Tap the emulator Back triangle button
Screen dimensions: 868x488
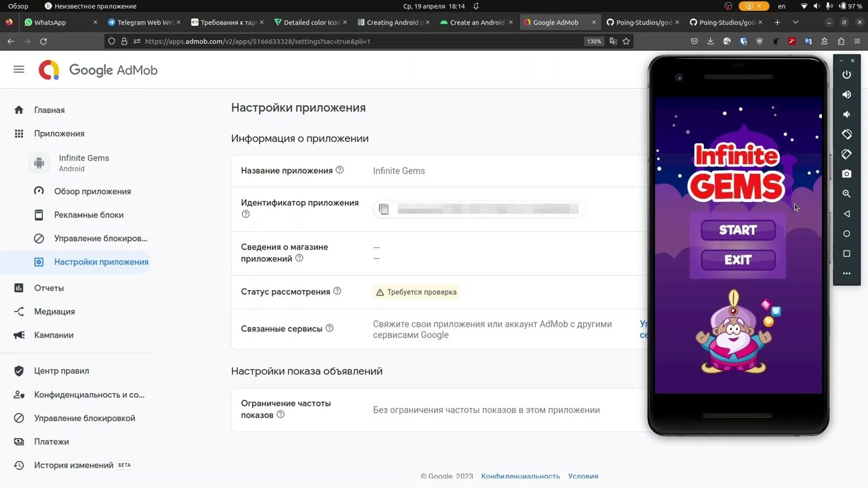click(846, 213)
